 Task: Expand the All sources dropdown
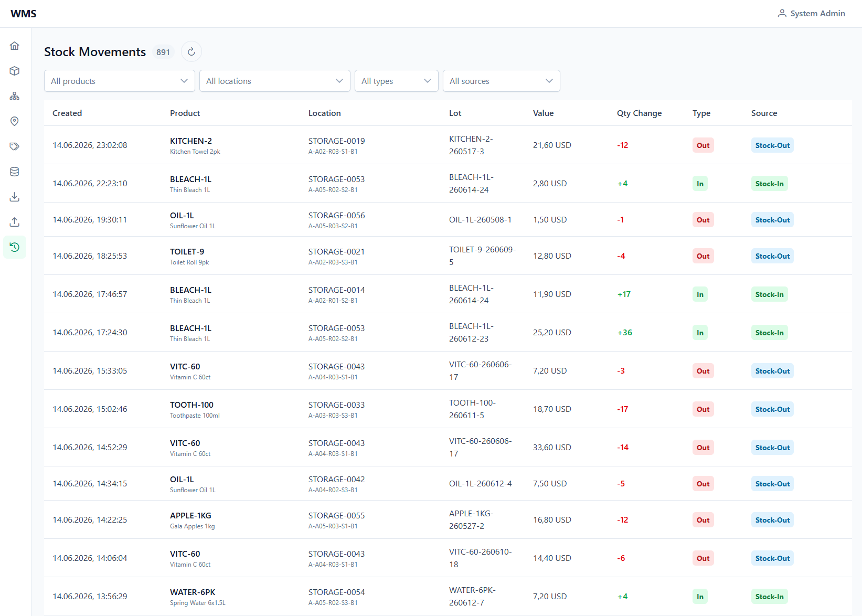click(502, 81)
